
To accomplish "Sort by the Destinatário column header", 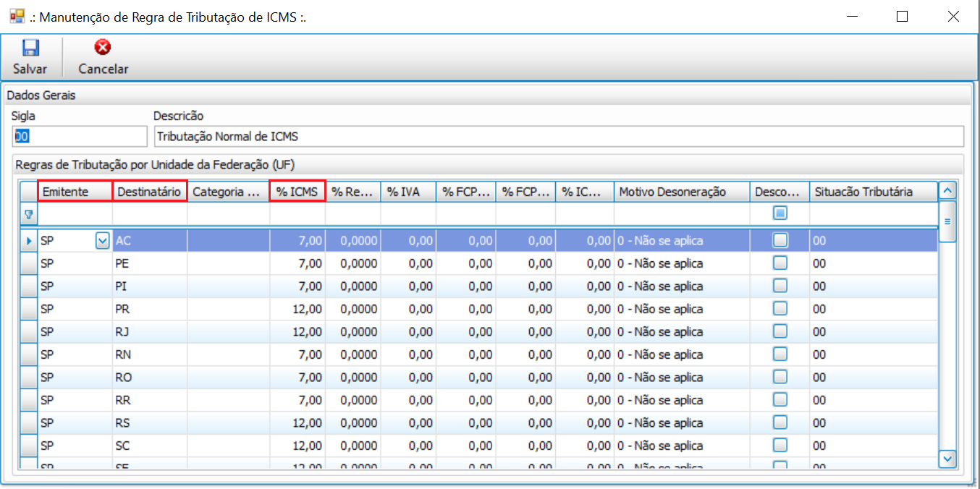I will [150, 192].
